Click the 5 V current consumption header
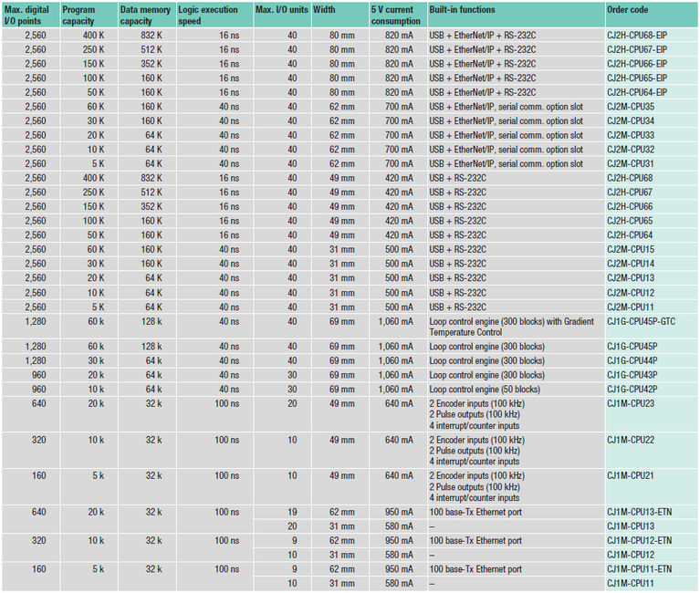Image resolution: width=700 pixels, height=593 pixels. [396, 15]
